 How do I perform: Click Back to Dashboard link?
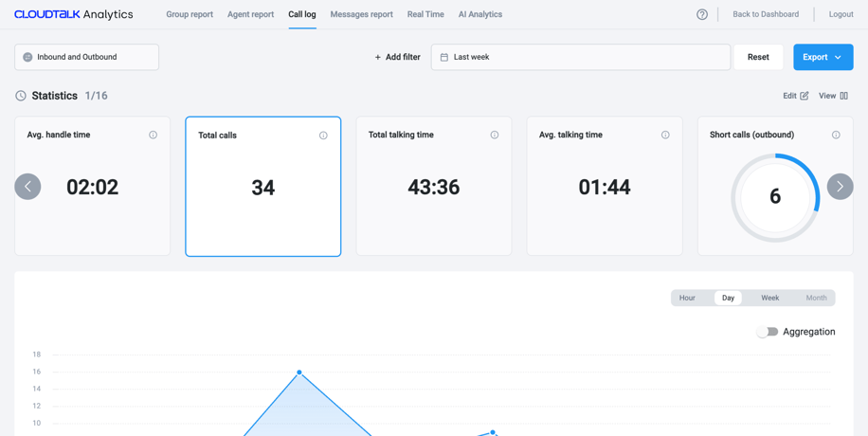(766, 14)
